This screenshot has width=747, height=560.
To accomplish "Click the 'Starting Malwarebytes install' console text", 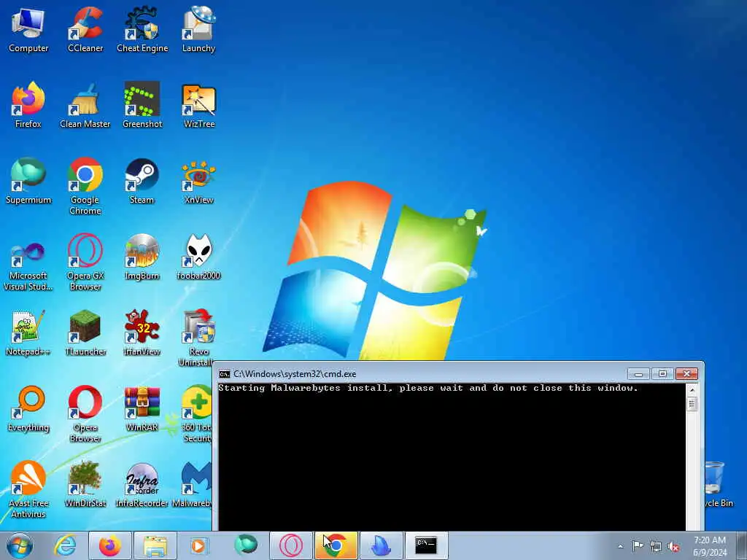I will [x=427, y=388].
